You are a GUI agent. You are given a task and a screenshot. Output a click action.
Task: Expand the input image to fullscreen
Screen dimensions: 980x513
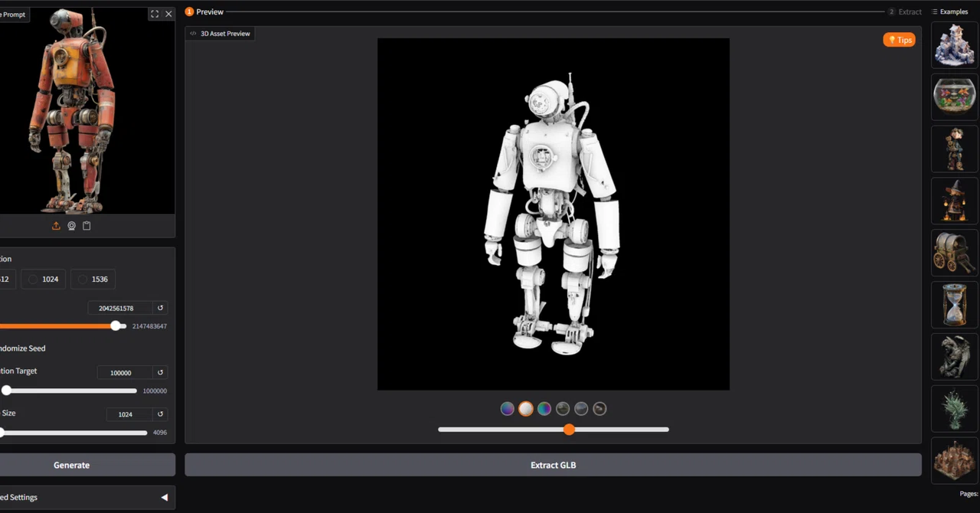pyautogui.click(x=155, y=14)
